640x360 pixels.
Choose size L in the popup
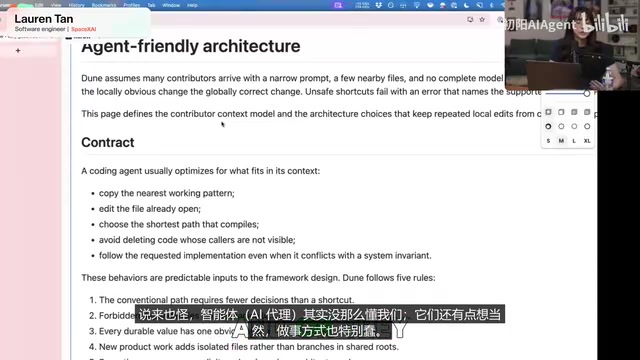574,141
